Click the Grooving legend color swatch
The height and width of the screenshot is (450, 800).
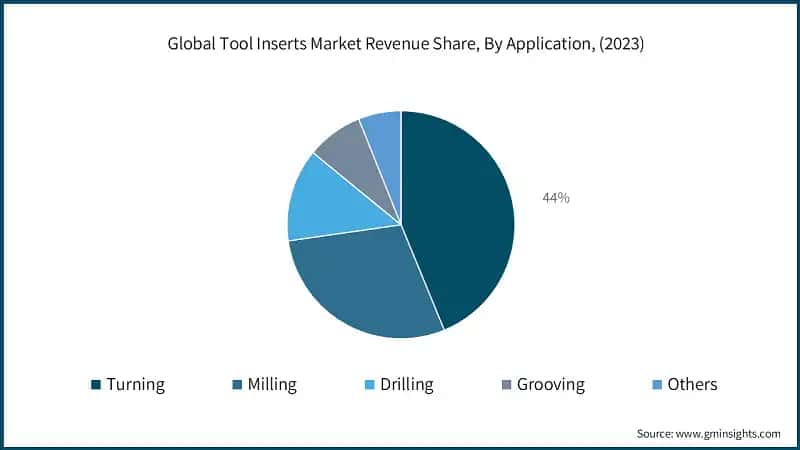tap(507, 385)
